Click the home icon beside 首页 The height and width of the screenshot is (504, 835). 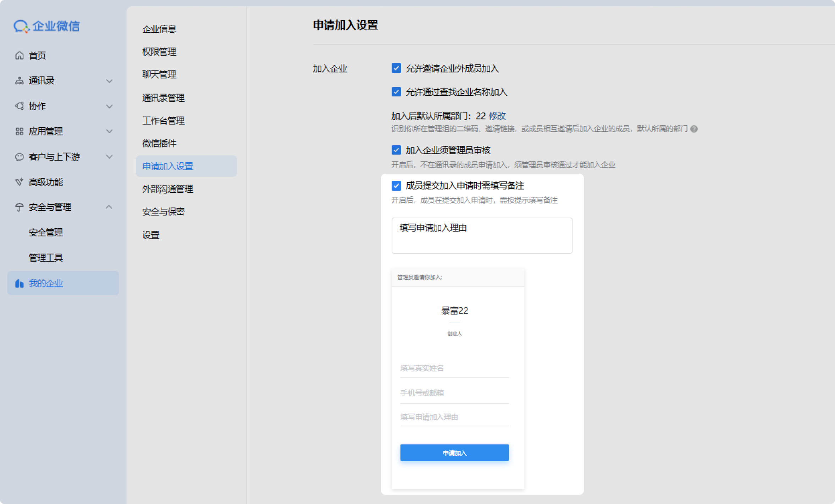pyautogui.click(x=20, y=56)
